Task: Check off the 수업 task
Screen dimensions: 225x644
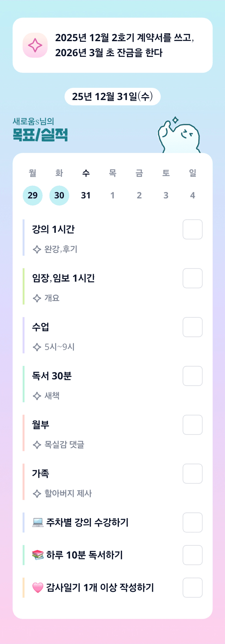Action: (x=192, y=327)
